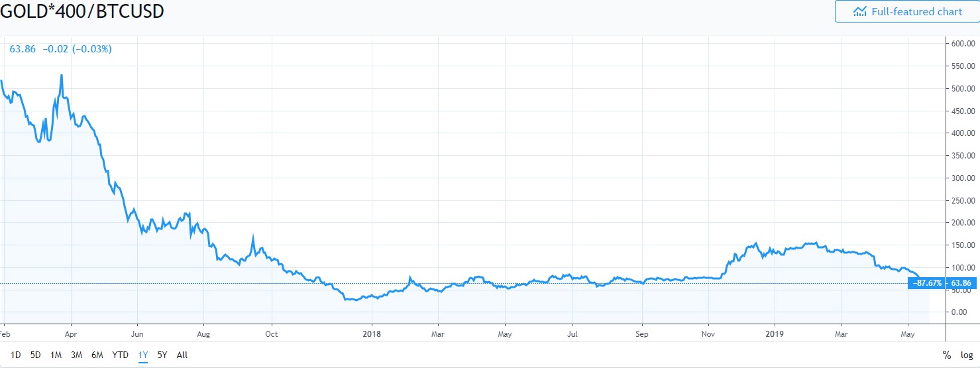The image size is (980, 368).
Task: Click the 150.00 price axis label
Action: pos(961,245)
